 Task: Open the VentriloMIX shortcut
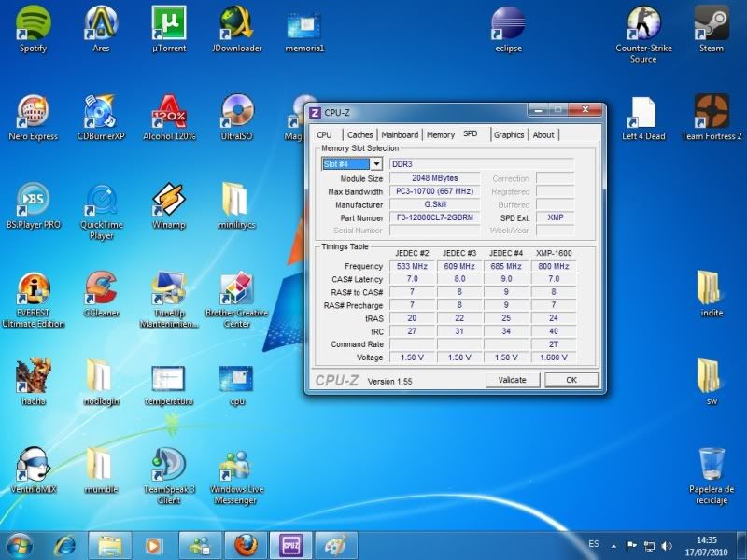[33, 470]
